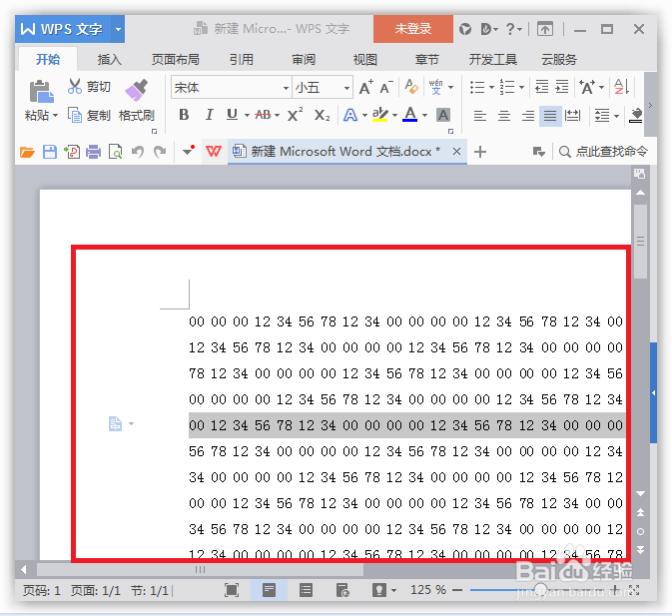Click the print preview icon
The image size is (672, 616).
coord(115,152)
